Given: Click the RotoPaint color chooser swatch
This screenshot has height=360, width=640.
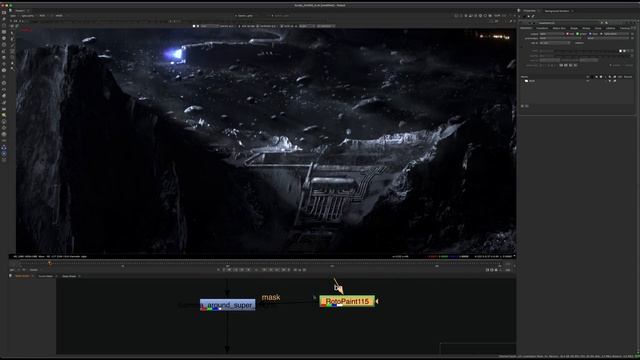Looking at the screenshot, I should [x=620, y=51].
